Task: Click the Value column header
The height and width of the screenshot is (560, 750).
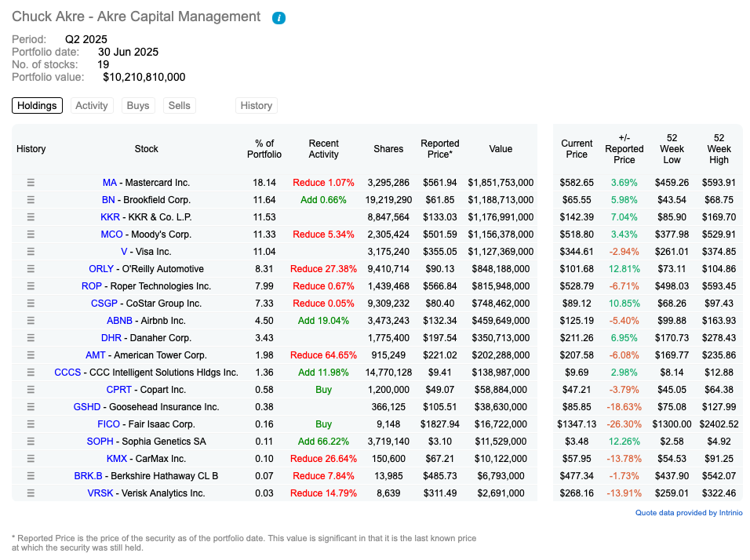Action: coord(501,149)
